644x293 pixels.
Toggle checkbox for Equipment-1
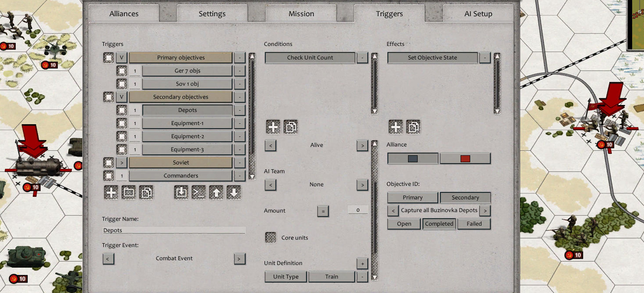pos(122,123)
